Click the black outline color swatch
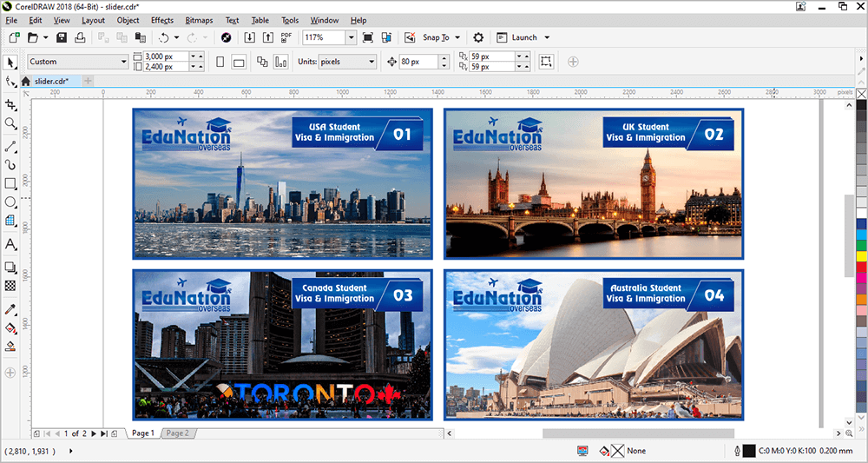This screenshot has width=868, height=463. tap(748, 451)
